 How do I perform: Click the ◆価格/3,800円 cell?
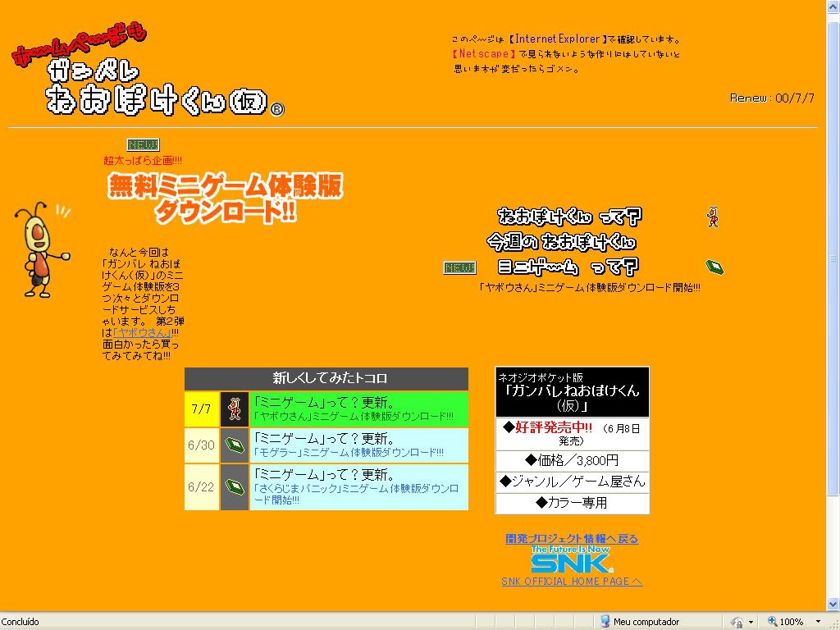pos(572,460)
